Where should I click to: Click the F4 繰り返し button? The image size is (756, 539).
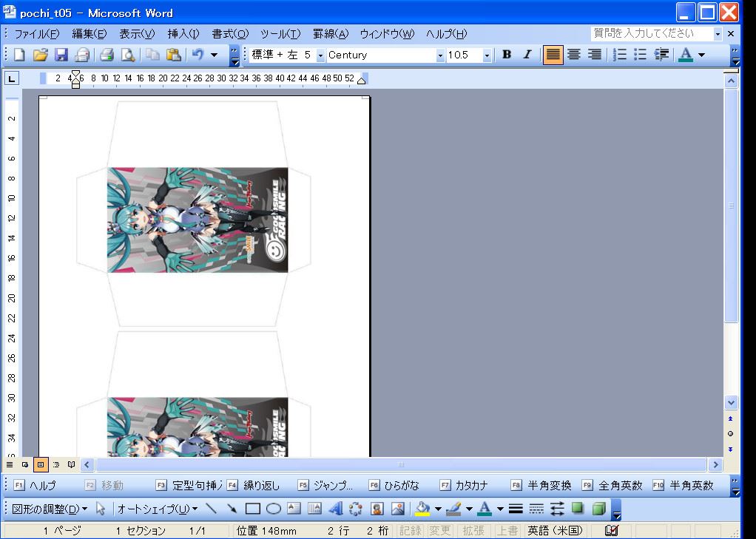(254, 486)
